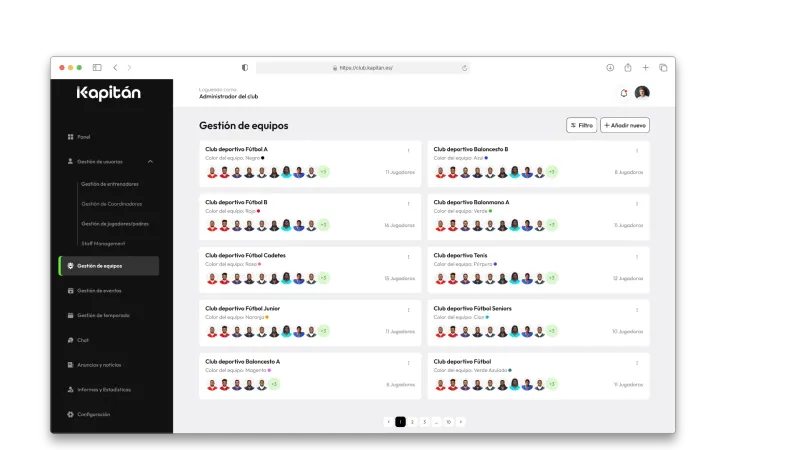Open options menu for Fútbol Seniors card
800x450 pixels.
click(x=637, y=310)
